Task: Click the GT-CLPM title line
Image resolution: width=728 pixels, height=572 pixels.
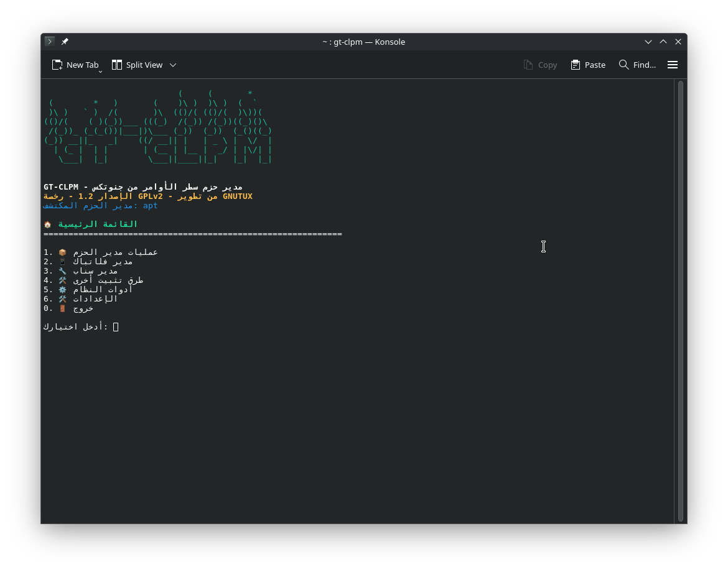Action: (143, 187)
